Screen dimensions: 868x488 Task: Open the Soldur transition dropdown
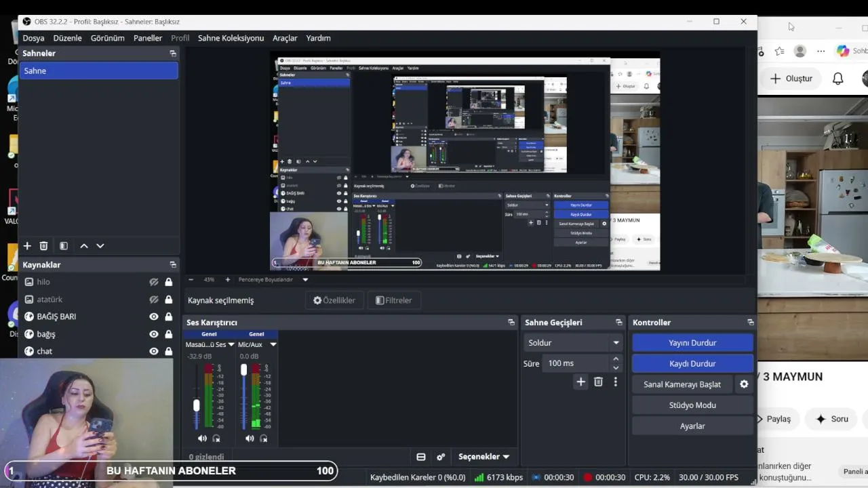point(574,343)
